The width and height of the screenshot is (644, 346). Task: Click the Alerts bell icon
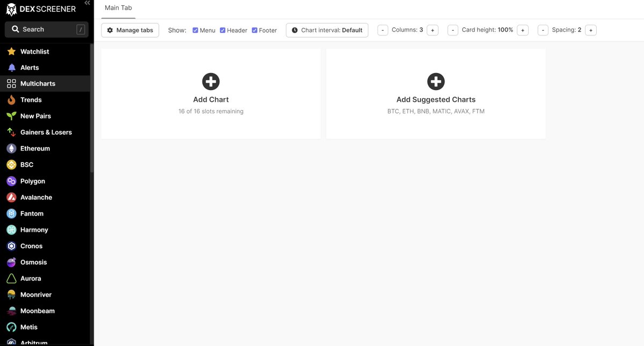point(11,68)
